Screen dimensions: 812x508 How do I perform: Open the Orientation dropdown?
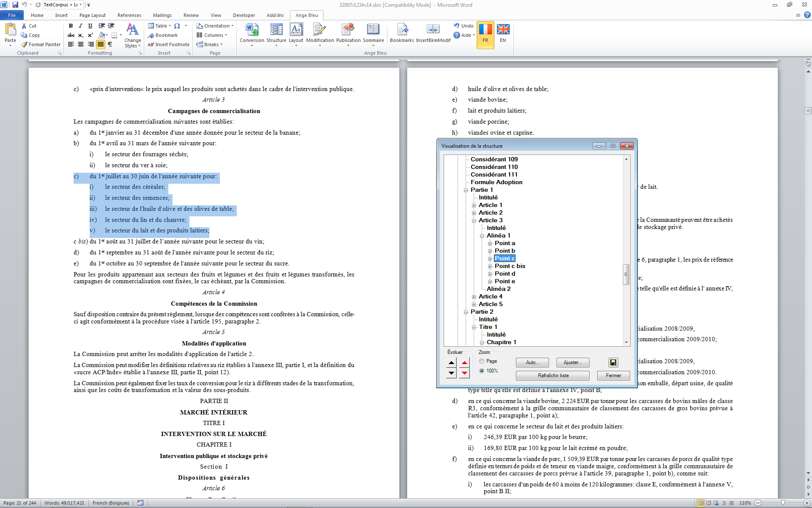point(215,26)
